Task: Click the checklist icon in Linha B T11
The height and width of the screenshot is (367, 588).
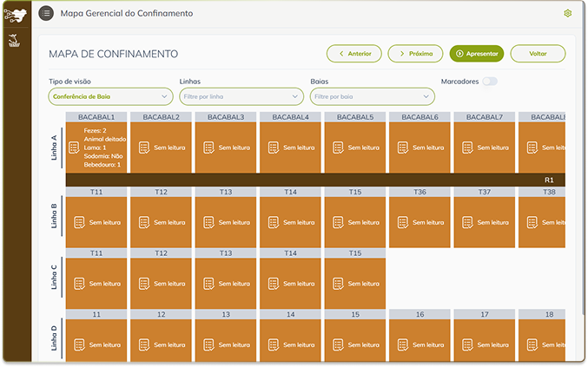Action: (80, 222)
